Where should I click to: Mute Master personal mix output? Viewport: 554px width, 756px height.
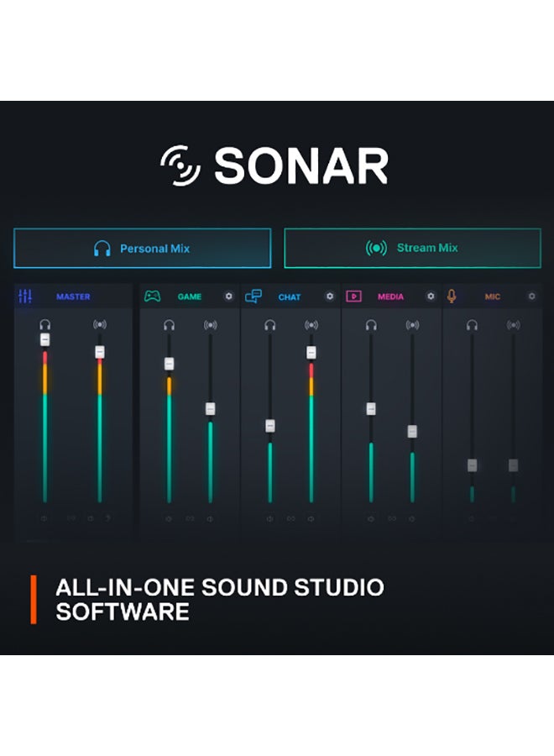coord(44,518)
